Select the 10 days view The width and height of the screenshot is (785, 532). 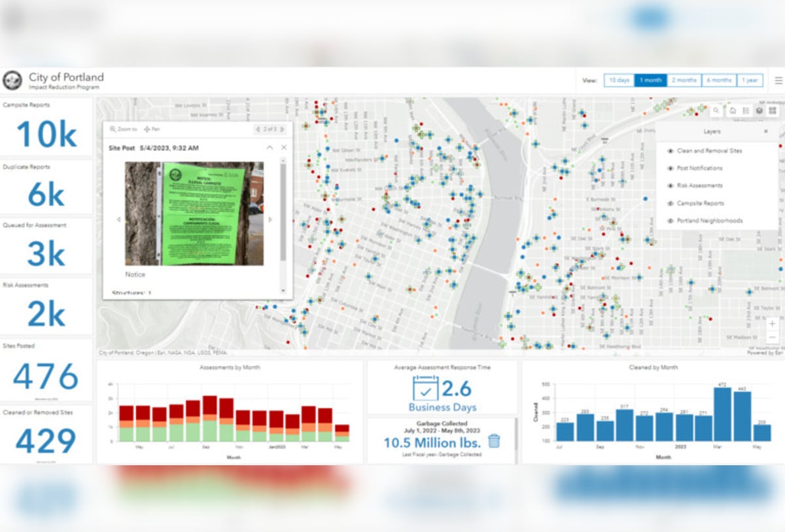point(618,80)
